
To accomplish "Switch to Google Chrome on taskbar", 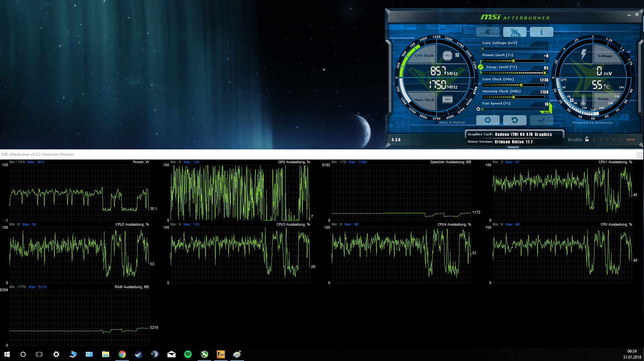I will coord(122,354).
